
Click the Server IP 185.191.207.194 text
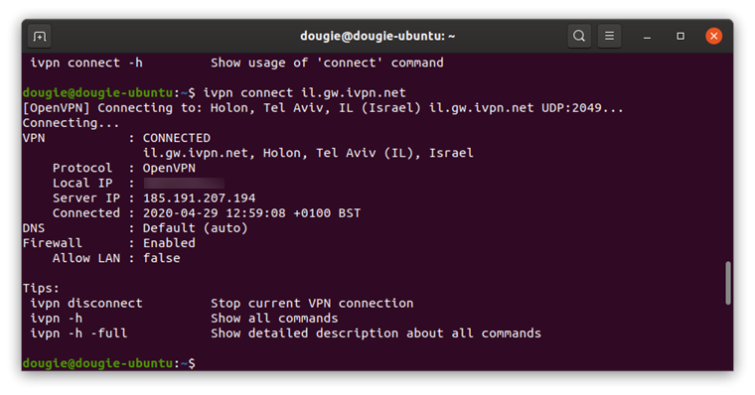199,198
